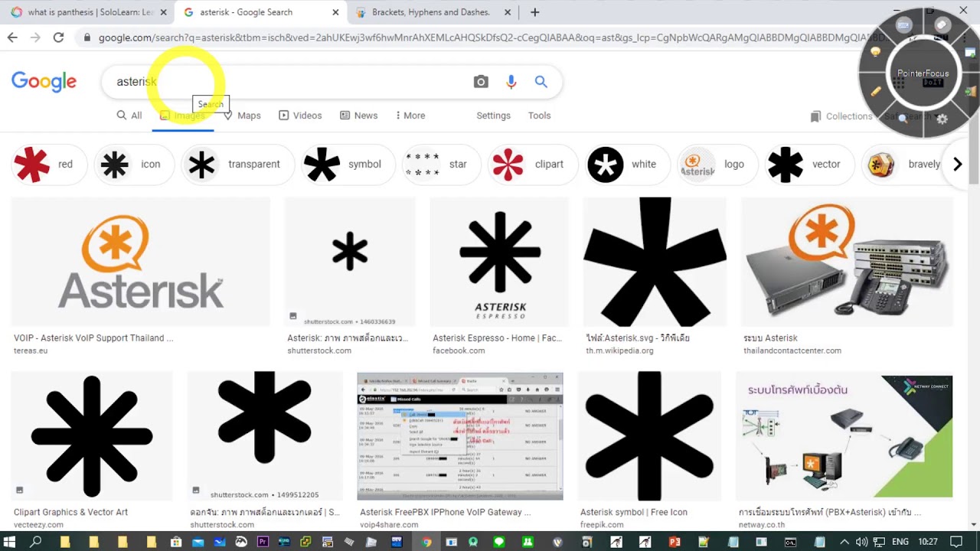
Task: Select the Maps search tab
Action: pos(242,116)
